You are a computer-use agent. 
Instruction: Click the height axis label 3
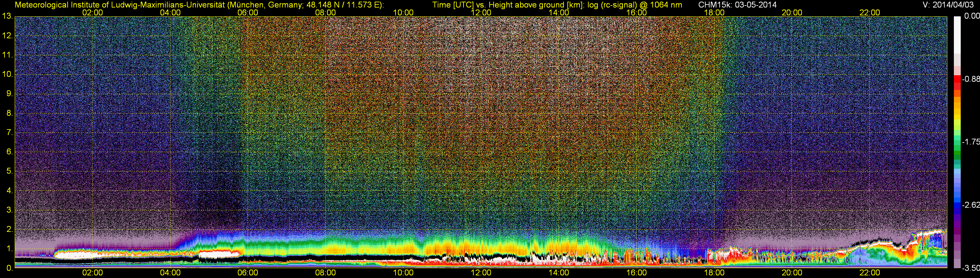(x=9, y=210)
